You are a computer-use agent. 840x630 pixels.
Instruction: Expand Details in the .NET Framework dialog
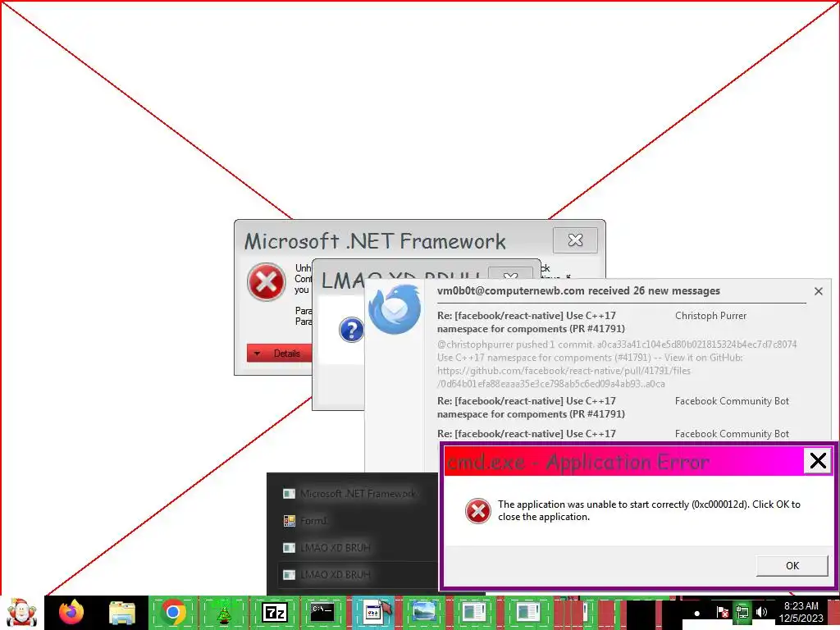tap(279, 354)
